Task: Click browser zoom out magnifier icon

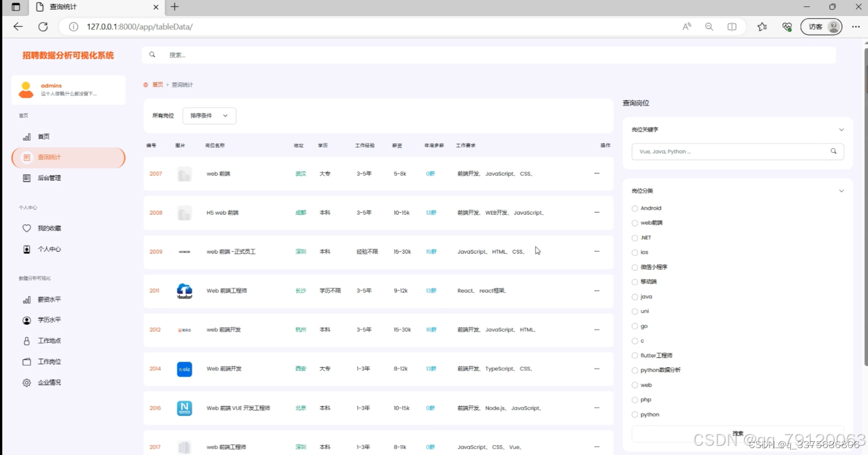Action: pyautogui.click(x=709, y=26)
